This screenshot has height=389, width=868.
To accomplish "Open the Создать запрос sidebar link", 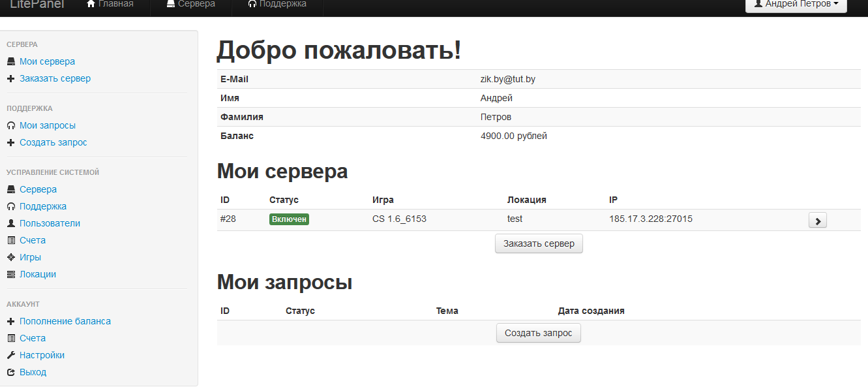I will click(53, 142).
